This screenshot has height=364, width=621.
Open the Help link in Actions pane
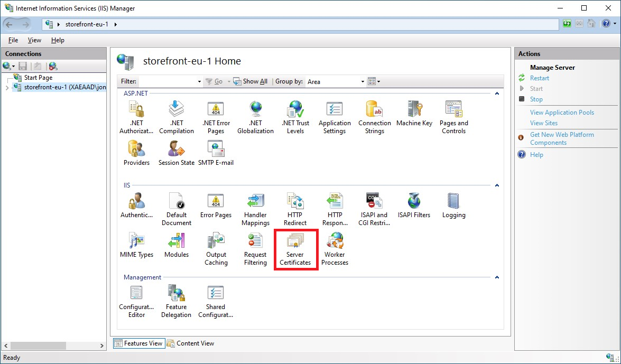tap(536, 154)
